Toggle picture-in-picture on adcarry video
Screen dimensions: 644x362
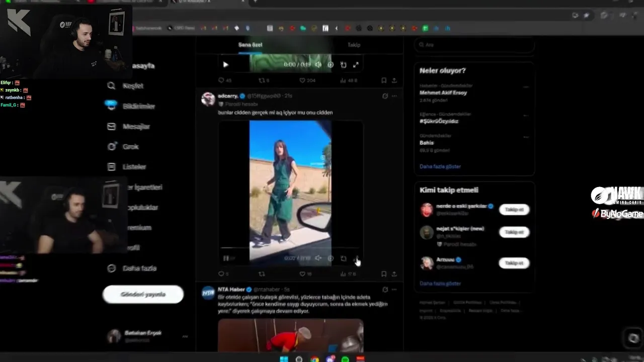(x=343, y=258)
